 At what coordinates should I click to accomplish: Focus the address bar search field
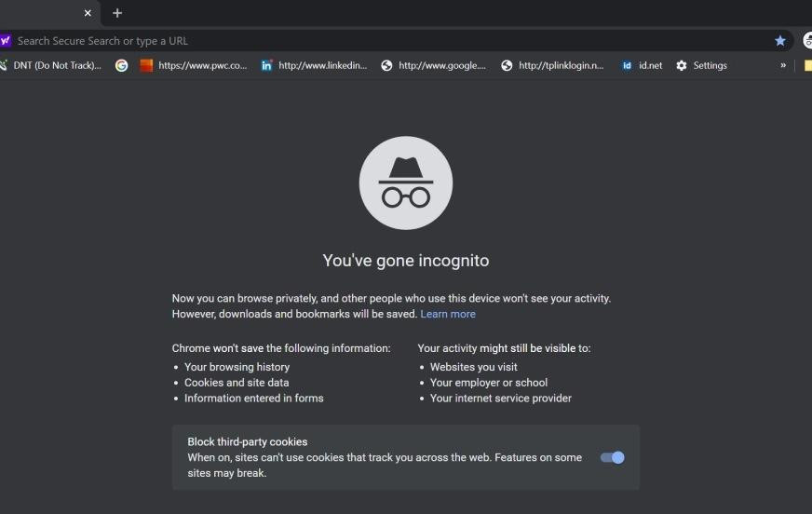[372, 41]
